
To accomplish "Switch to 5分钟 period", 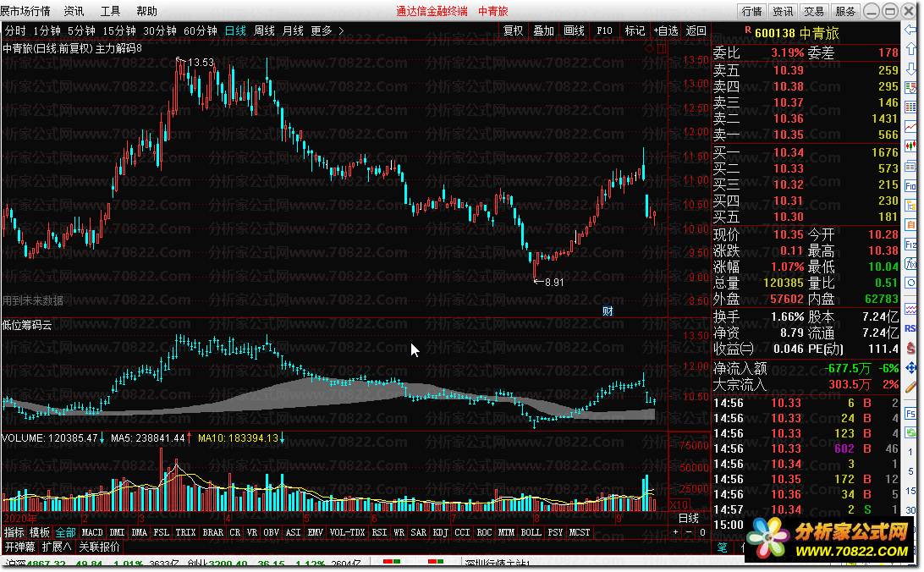I will [x=81, y=30].
